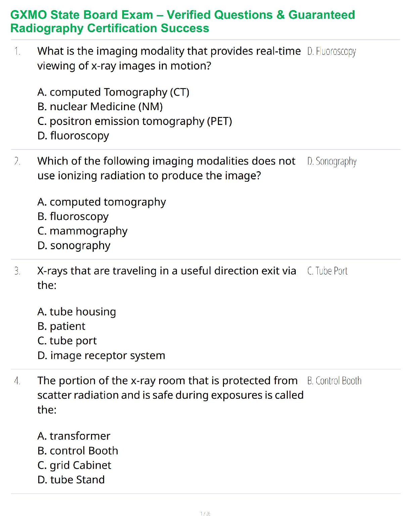This screenshot has height=532, width=411.
Task: Select option A tube housing
Action: 77,312
